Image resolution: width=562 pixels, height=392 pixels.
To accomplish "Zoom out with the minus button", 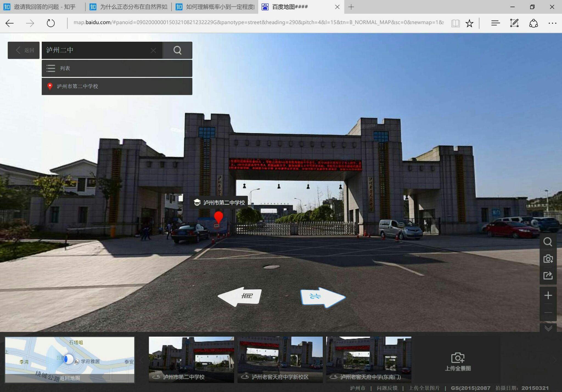I will coord(548,313).
